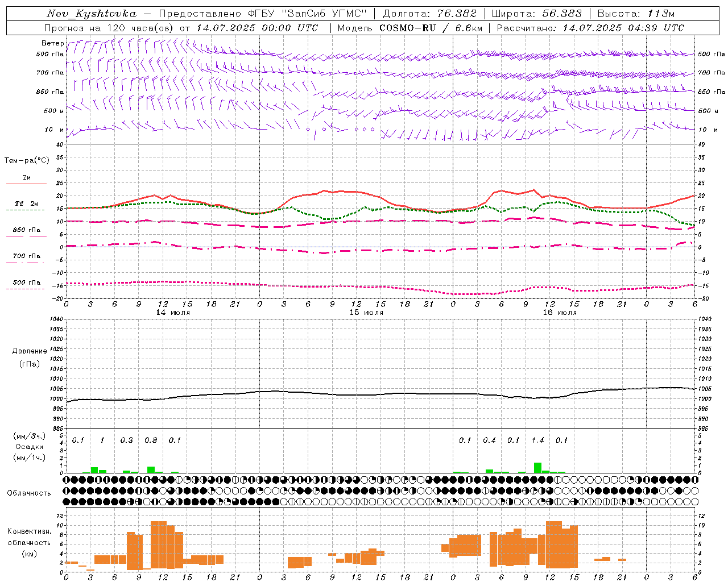The height and width of the screenshot is (582, 728).
Task: Click the right 500 м wind level label
Action: (707, 111)
